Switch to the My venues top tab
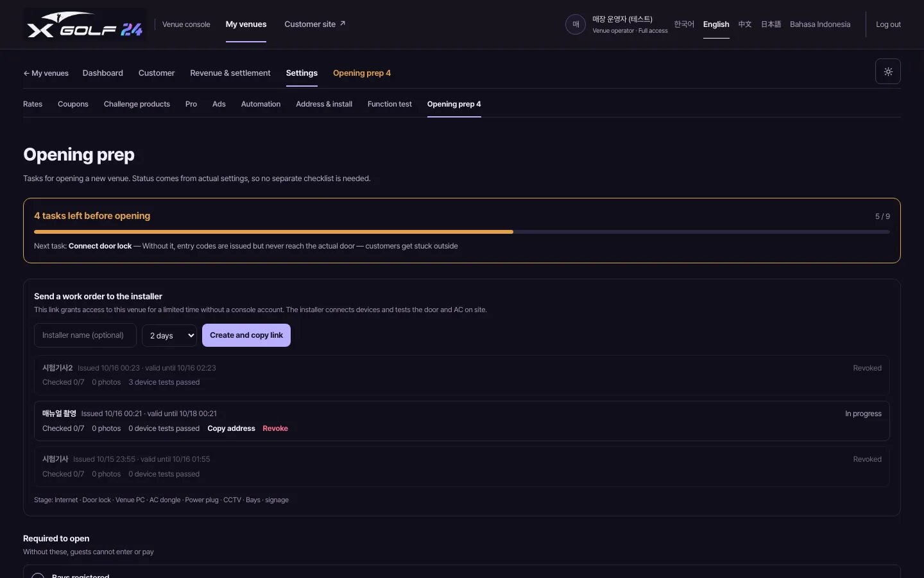This screenshot has height=578, width=924. (x=246, y=24)
